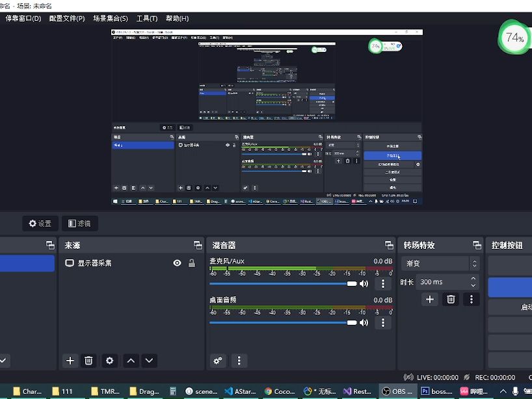Add a new source with the plus icon

click(x=70, y=361)
